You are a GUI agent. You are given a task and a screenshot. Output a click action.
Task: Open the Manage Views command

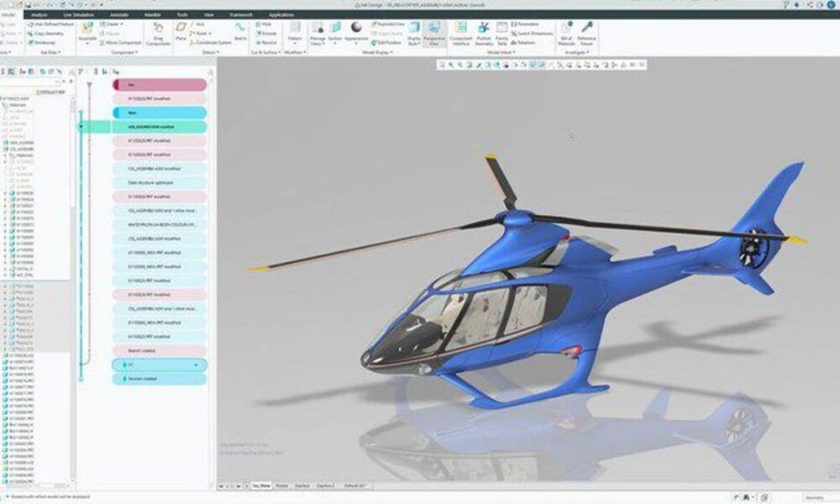pos(318,34)
